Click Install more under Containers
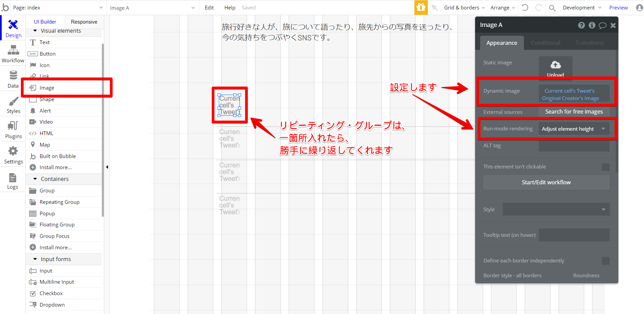This screenshot has height=314, width=644. point(64,247)
